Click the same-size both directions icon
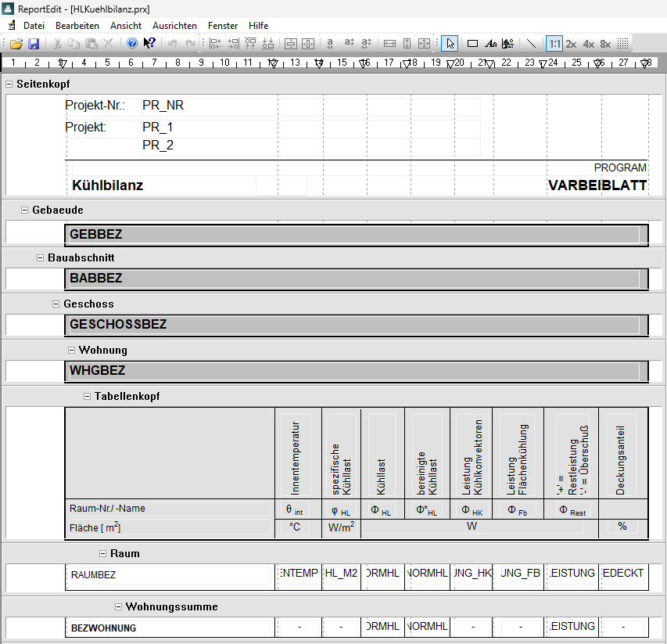Viewport: 667px width, 644px height. (424, 43)
